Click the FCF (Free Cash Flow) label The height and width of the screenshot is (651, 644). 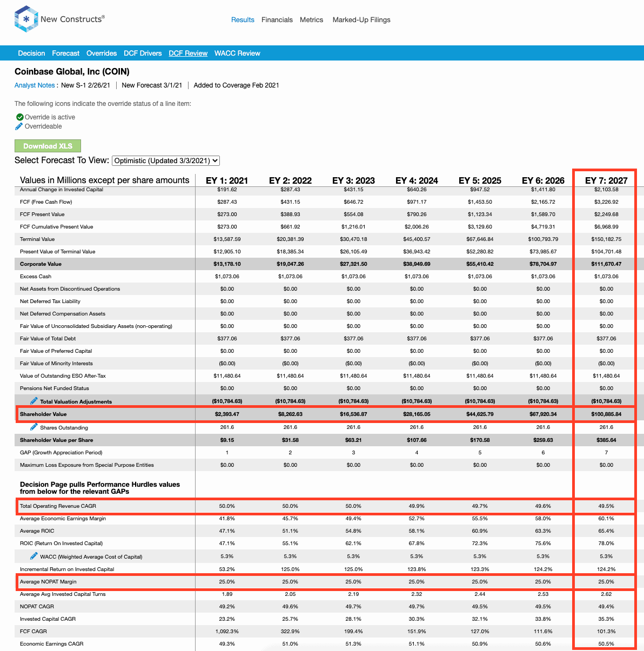pos(46,202)
